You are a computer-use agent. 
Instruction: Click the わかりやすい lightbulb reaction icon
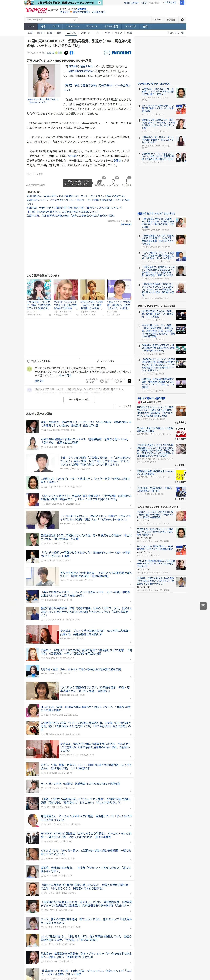(x=113, y=181)
